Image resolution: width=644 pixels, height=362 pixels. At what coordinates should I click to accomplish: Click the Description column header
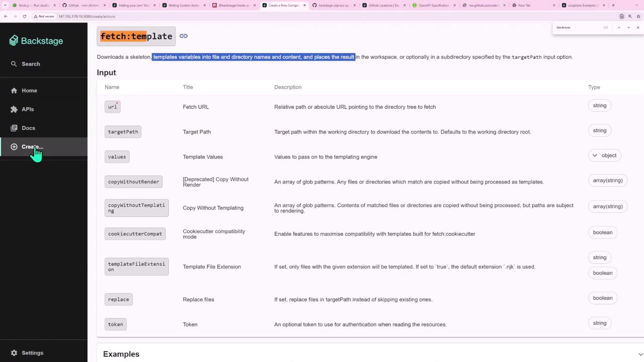[x=288, y=87]
